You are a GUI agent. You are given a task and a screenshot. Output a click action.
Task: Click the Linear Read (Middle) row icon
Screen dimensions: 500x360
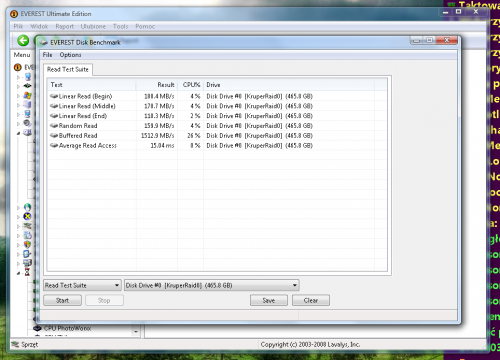tap(54, 106)
